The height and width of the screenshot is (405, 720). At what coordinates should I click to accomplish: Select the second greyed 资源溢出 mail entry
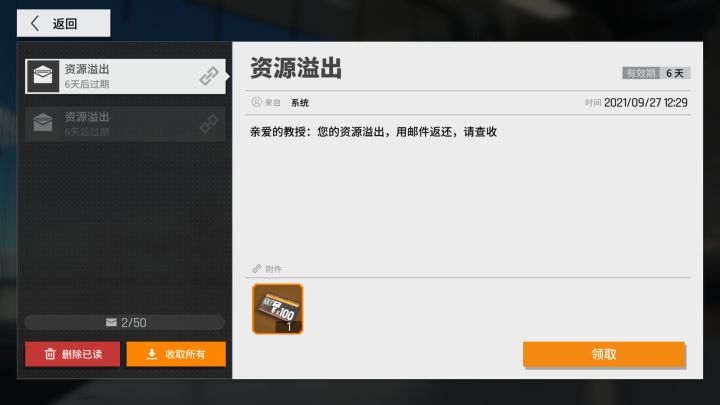pos(125,124)
